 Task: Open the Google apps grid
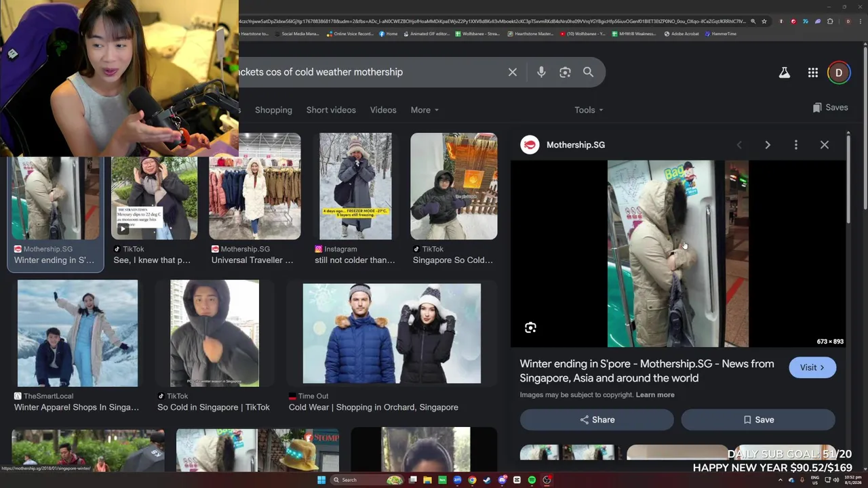tap(813, 73)
